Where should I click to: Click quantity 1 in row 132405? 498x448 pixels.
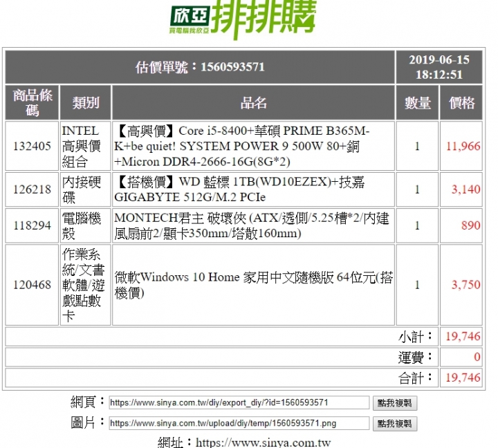click(417, 146)
